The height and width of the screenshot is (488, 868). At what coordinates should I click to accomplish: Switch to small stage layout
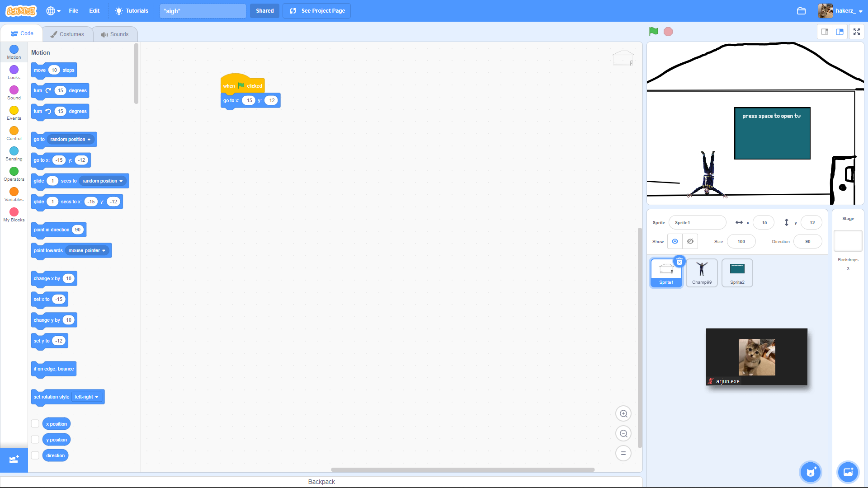[x=825, y=32]
